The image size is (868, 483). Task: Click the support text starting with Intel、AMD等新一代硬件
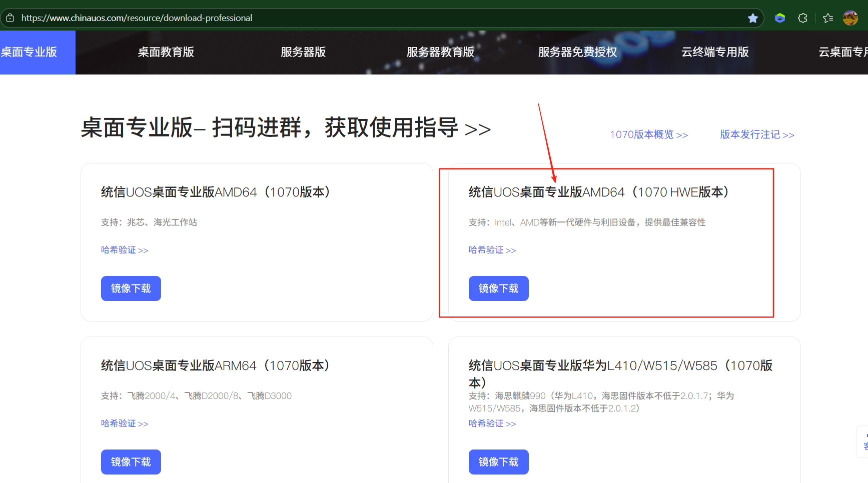tap(587, 222)
